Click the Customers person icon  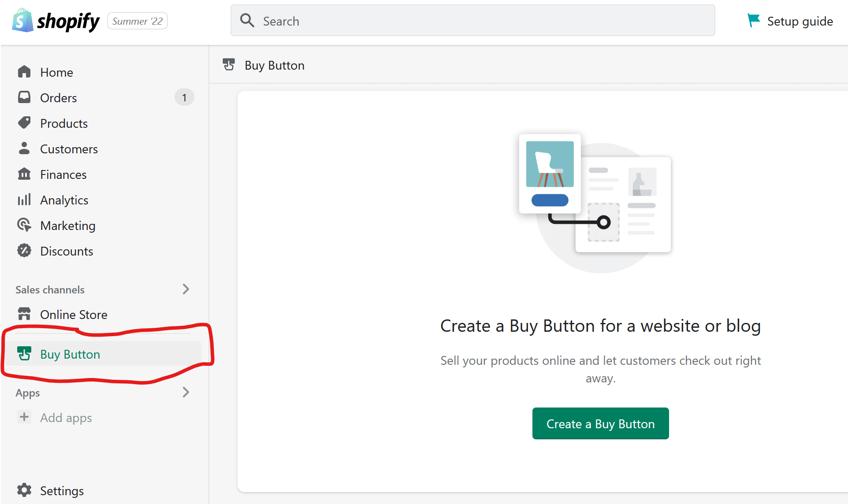(x=24, y=148)
